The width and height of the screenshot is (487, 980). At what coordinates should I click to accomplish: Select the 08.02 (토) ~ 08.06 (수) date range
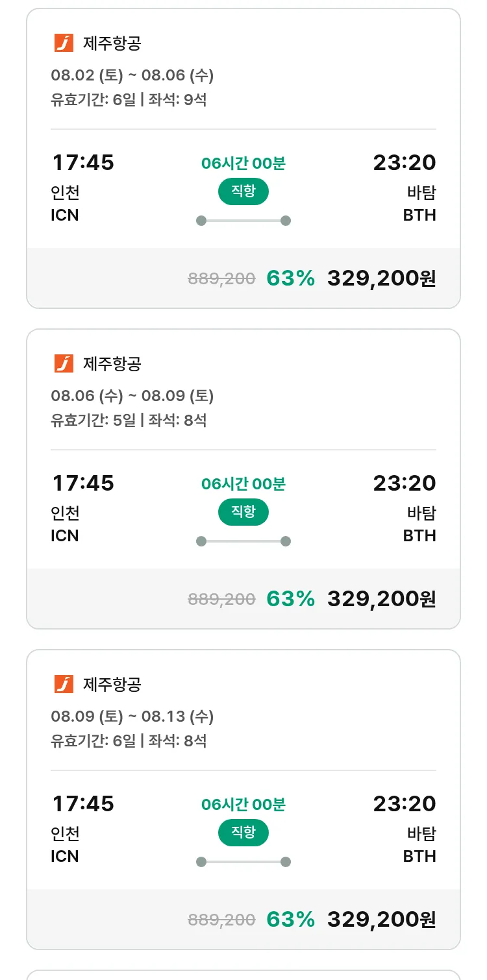[132, 75]
